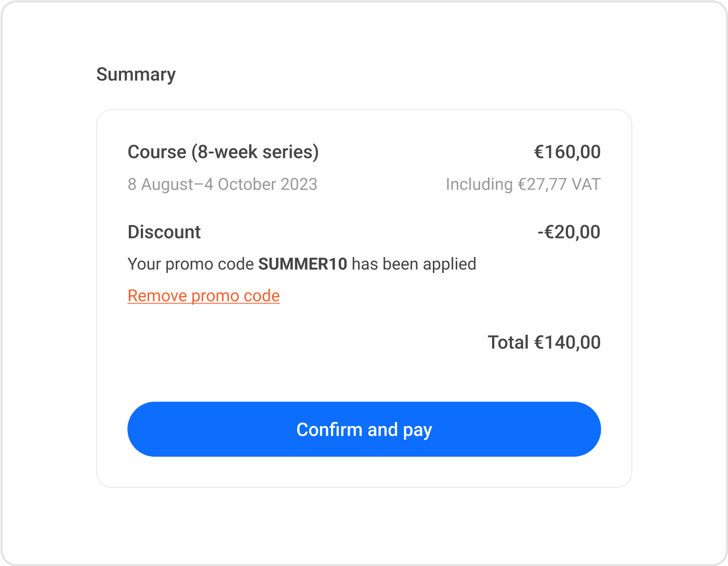728x566 pixels.
Task: Click the Confirm and pay button
Action: (364, 429)
